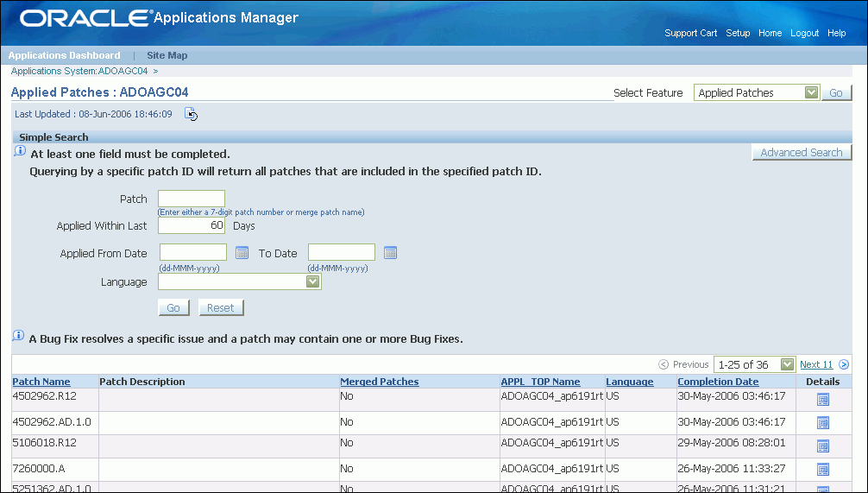
Task: Switch to Site Map tab
Action: point(167,55)
